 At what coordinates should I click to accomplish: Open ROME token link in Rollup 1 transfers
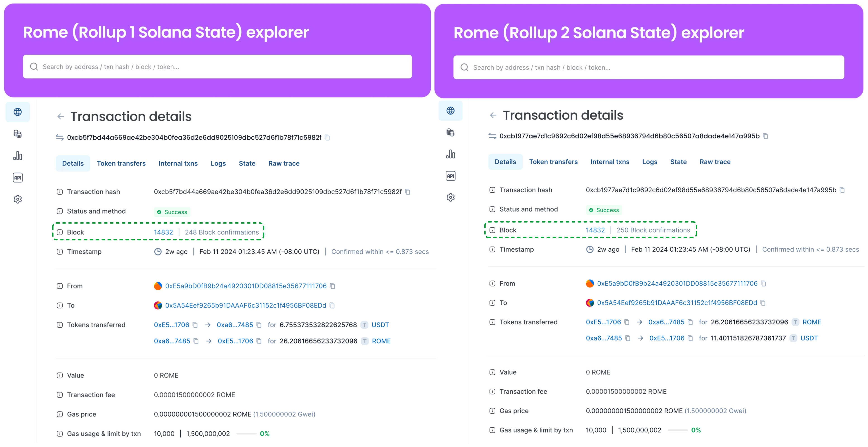[381, 341]
